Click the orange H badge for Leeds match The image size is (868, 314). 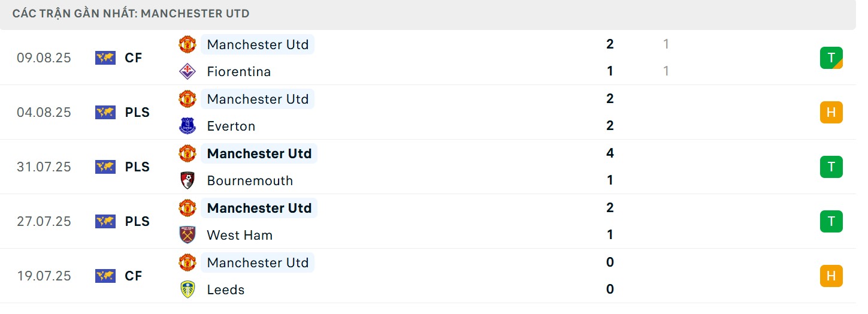[x=831, y=276]
